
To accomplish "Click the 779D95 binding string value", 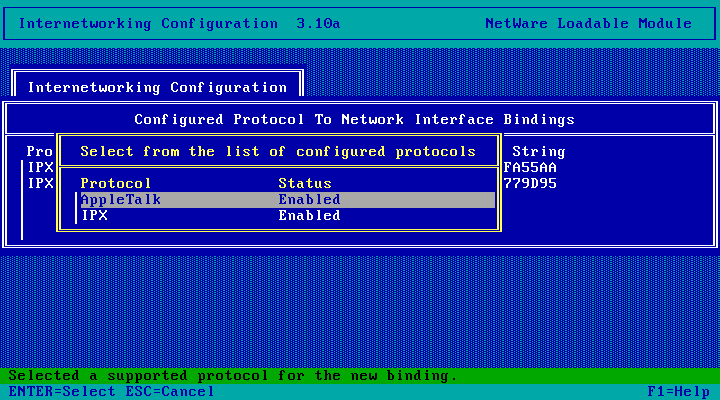I will click(x=530, y=184).
